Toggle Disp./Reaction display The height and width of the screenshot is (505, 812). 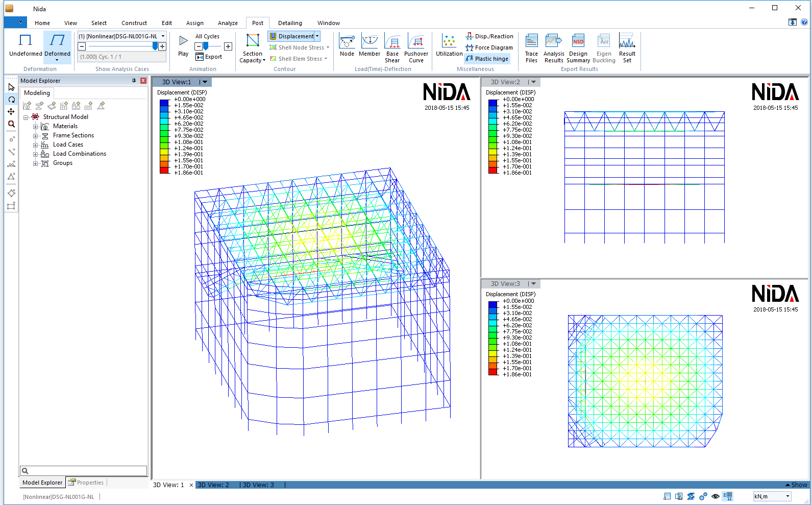pos(489,36)
